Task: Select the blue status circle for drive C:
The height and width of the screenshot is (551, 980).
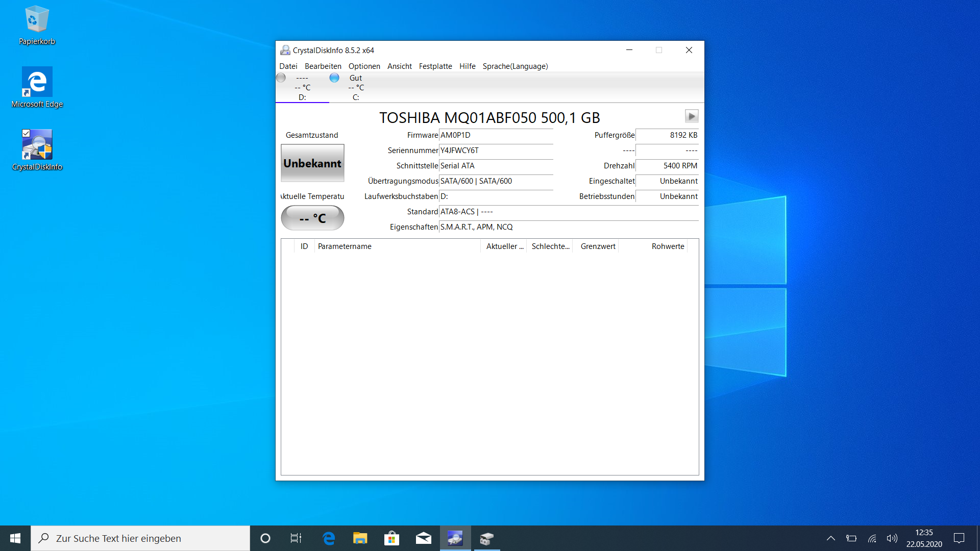Action: pyautogui.click(x=334, y=78)
